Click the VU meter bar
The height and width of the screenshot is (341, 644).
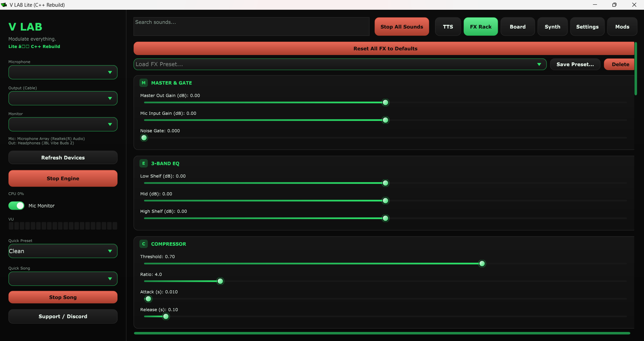[x=63, y=226]
